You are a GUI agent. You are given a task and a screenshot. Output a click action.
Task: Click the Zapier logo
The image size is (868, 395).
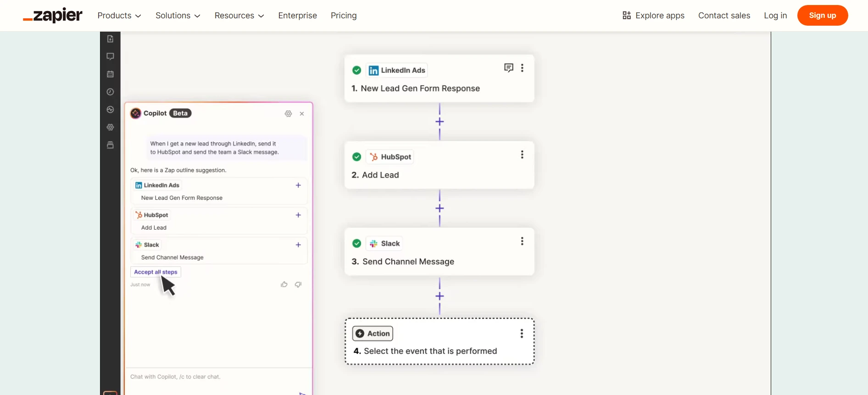(53, 16)
